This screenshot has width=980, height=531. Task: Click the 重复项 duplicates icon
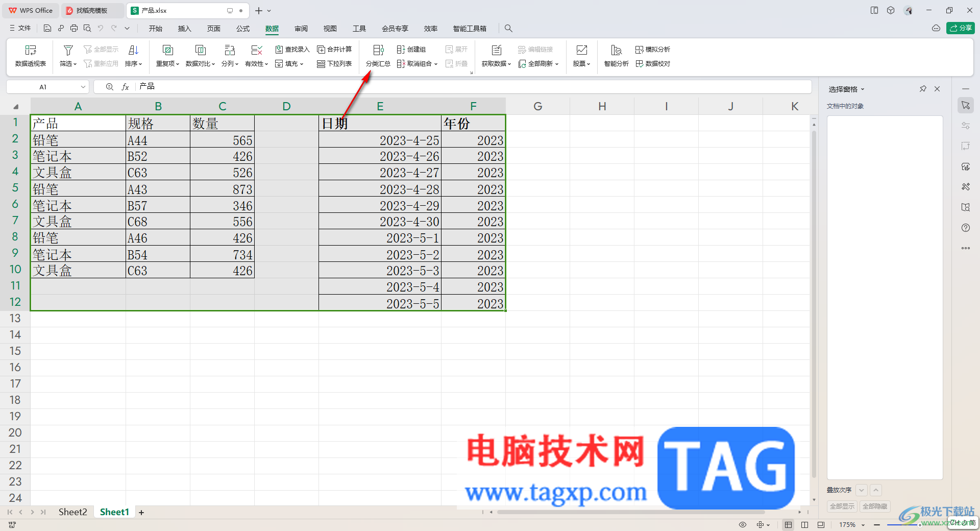pyautogui.click(x=167, y=50)
